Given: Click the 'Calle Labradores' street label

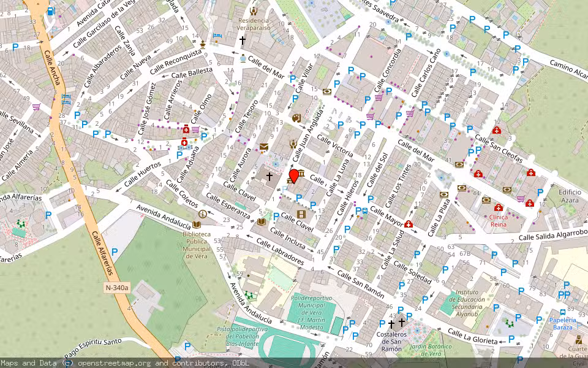Looking at the screenshot, I should click(280, 251).
